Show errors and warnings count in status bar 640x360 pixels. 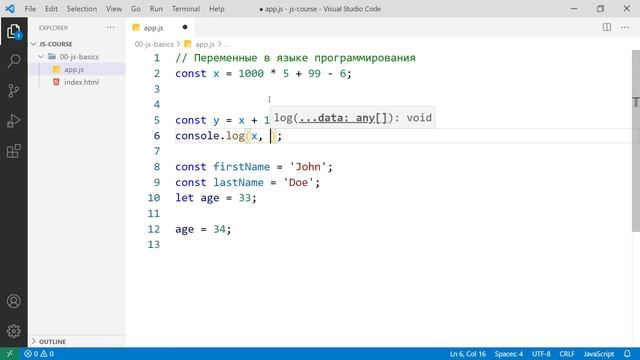coord(39,354)
